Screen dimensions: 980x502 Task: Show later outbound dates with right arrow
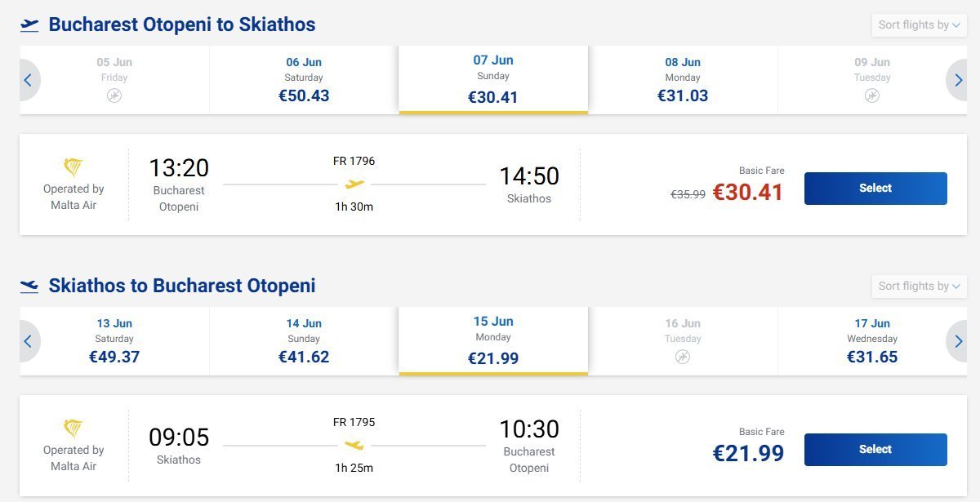(x=957, y=80)
